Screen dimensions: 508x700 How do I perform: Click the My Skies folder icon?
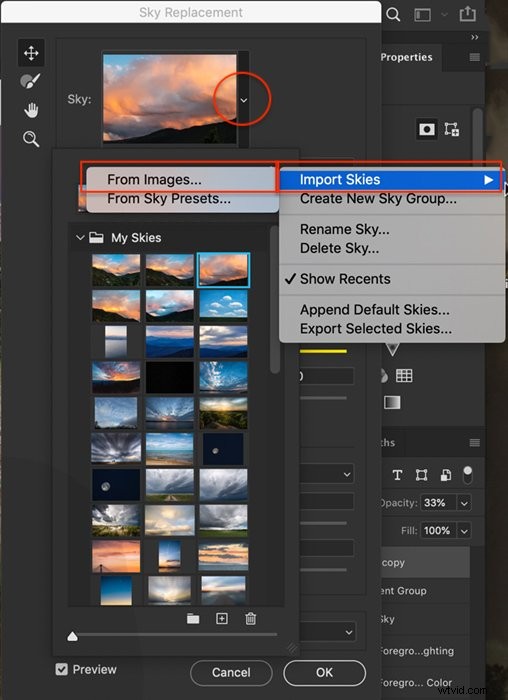point(96,238)
